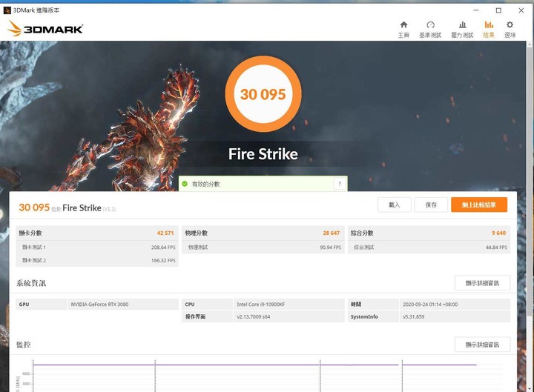Open the Options (選項) gear tab
The width and height of the screenshot is (534, 392).
click(510, 29)
